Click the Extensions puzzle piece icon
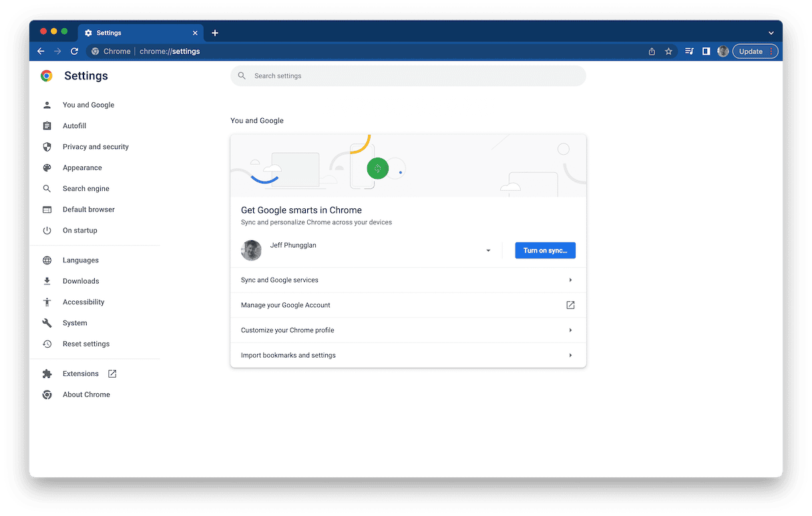 (x=47, y=374)
